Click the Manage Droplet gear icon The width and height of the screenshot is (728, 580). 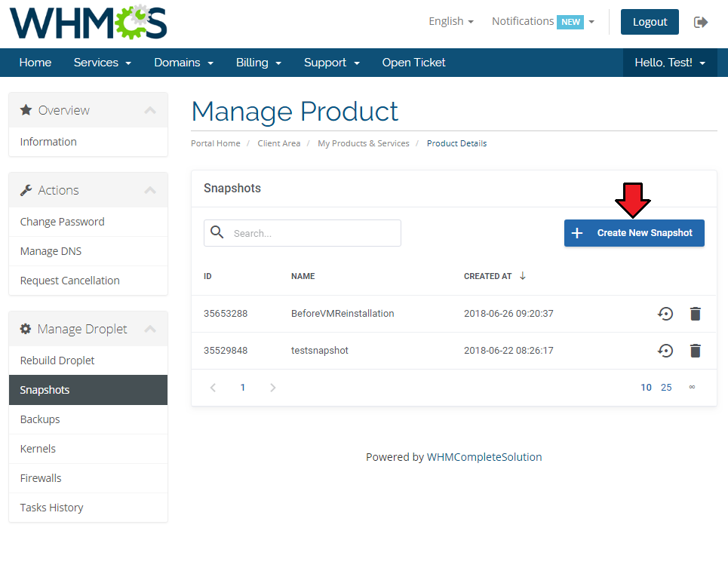tap(26, 329)
